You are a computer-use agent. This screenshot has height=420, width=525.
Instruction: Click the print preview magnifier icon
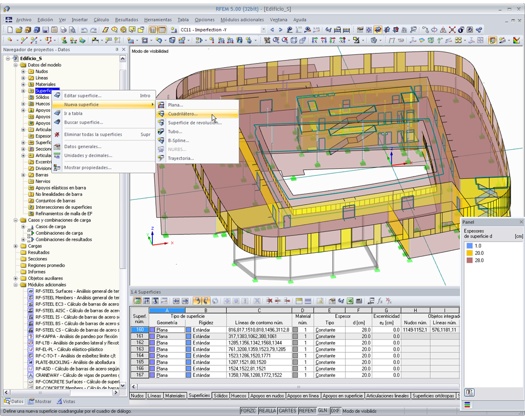tap(72, 30)
